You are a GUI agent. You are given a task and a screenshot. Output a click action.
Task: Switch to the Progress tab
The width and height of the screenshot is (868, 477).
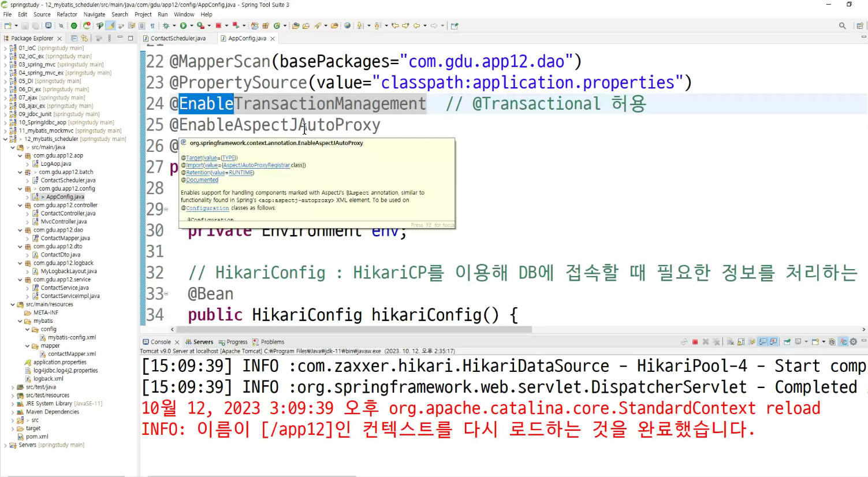233,342
